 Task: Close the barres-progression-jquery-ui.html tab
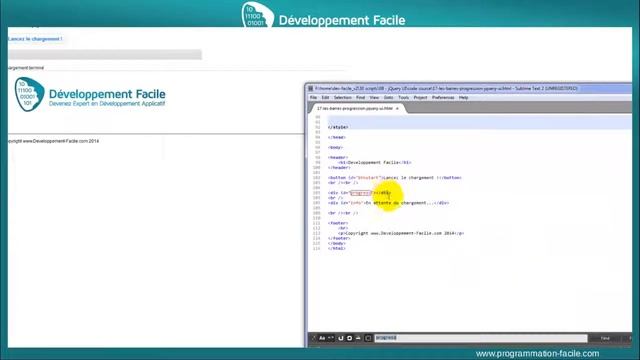click(x=397, y=109)
